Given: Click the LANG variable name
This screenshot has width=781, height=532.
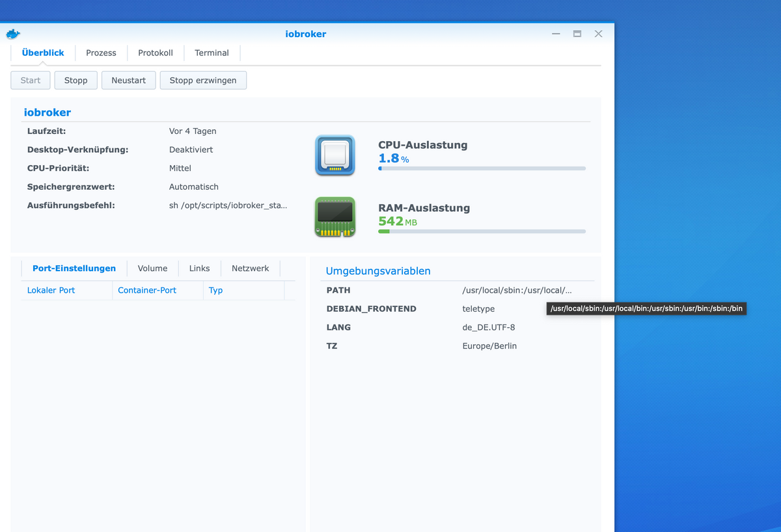Looking at the screenshot, I should tap(338, 327).
